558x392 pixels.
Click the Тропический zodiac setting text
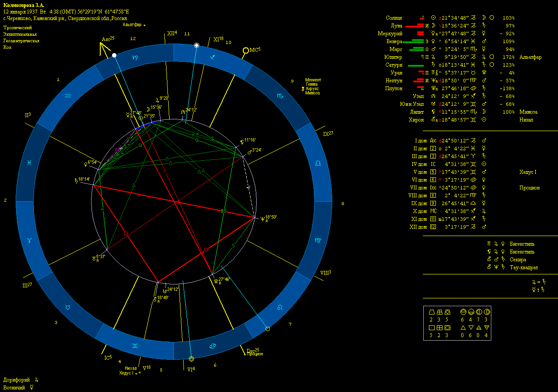[17, 27]
